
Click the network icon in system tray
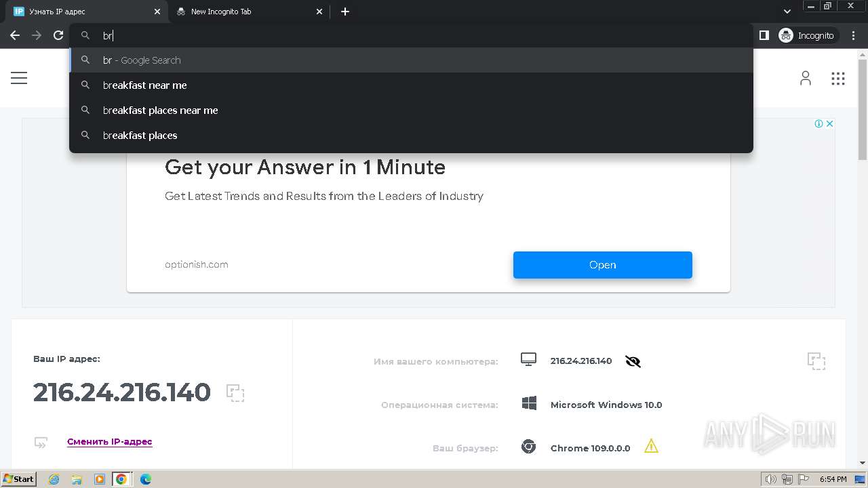tap(787, 479)
